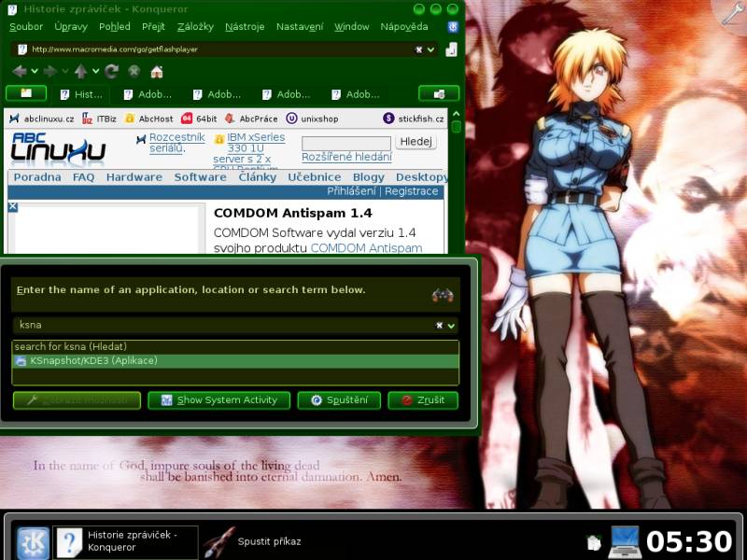This screenshot has width=747, height=560.
Task: Click the close tab icon button at right
Action: point(438,93)
